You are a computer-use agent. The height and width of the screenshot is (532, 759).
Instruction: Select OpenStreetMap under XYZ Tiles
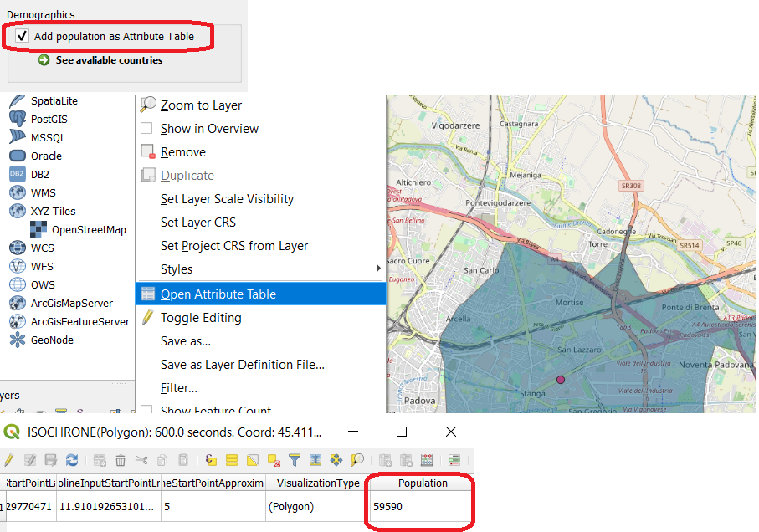click(x=89, y=230)
